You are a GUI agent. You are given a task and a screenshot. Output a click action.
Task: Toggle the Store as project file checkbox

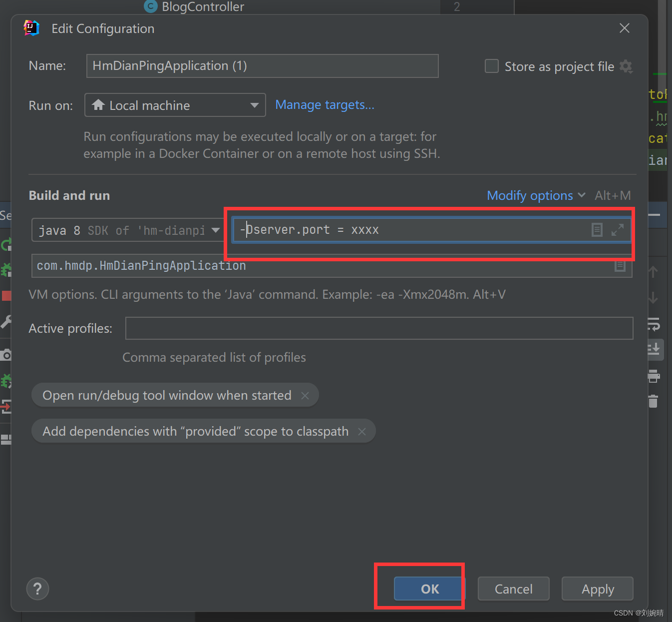pos(491,66)
